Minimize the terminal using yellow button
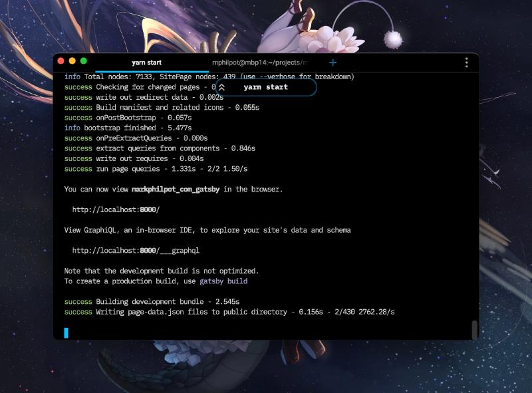532x393 pixels. (72, 61)
